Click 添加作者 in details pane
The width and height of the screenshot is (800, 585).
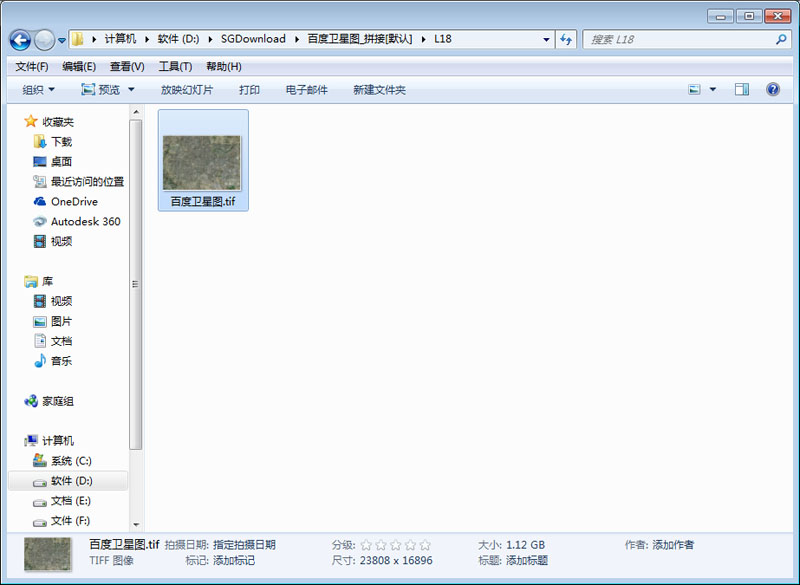click(673, 545)
